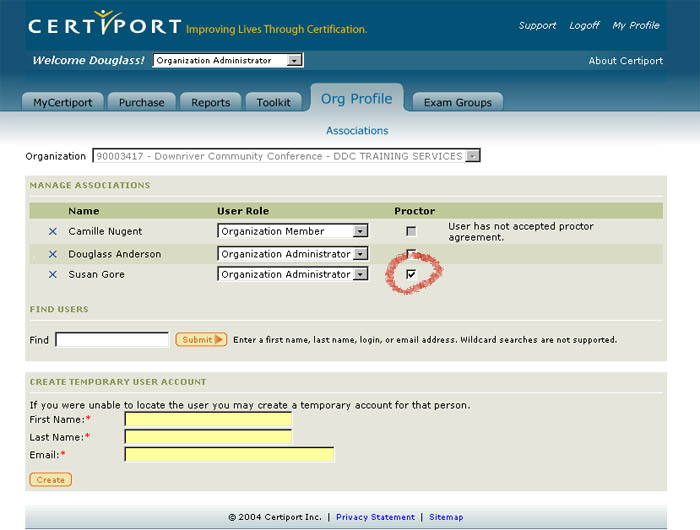Open the Associations sub-link

[357, 130]
